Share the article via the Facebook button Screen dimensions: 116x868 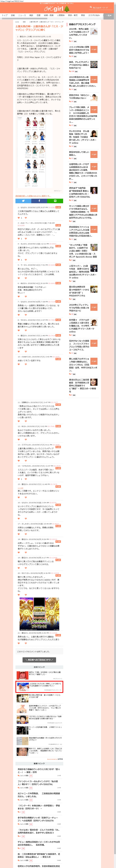[x=39, y=201]
